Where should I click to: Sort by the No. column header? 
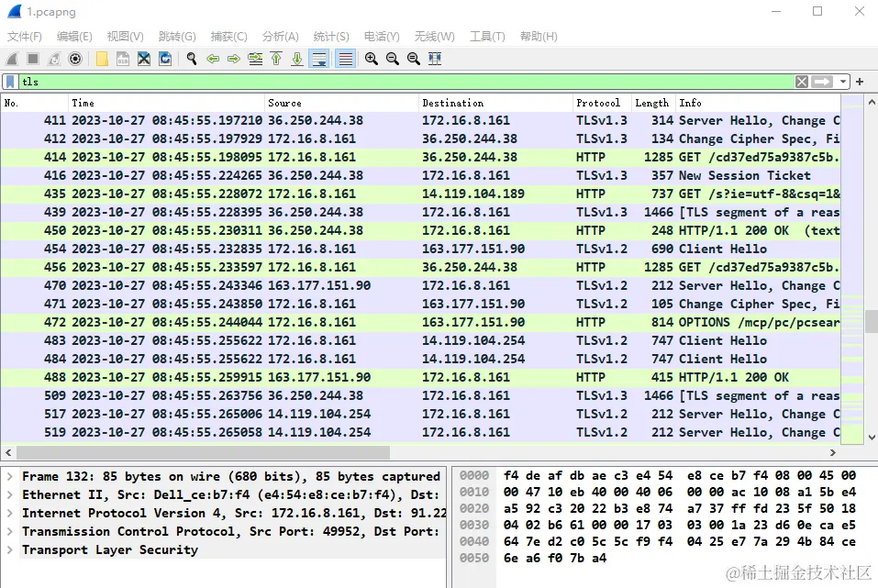point(34,103)
